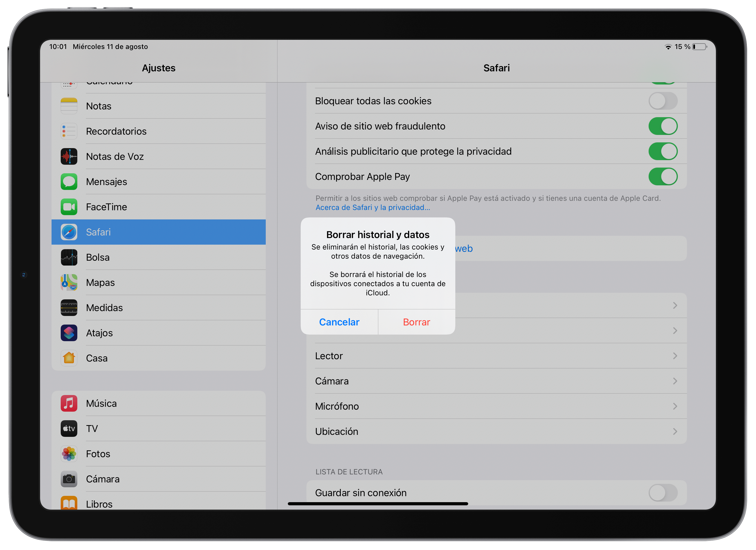This screenshot has width=756, height=550.
Task: Tap the Fotos app icon
Action: coord(69,454)
